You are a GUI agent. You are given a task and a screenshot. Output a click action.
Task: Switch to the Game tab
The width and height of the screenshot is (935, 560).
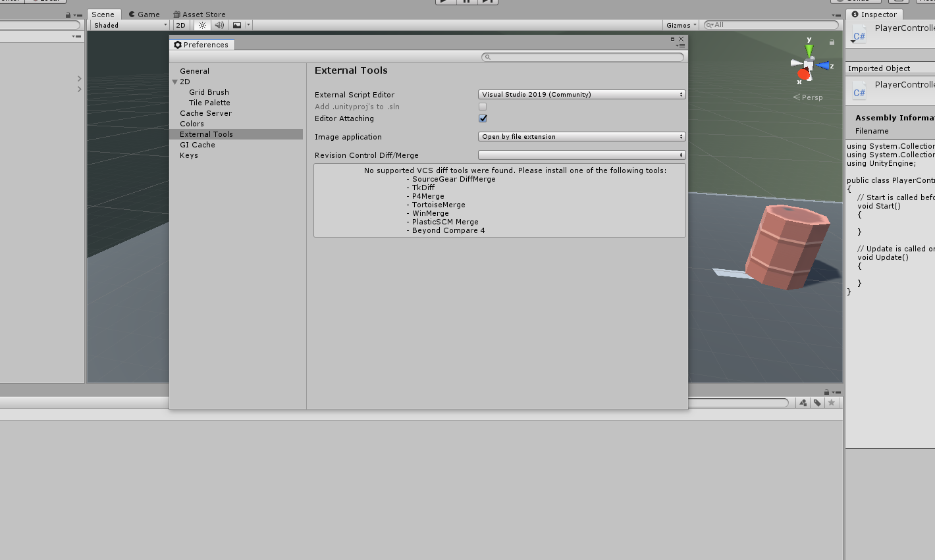click(144, 14)
